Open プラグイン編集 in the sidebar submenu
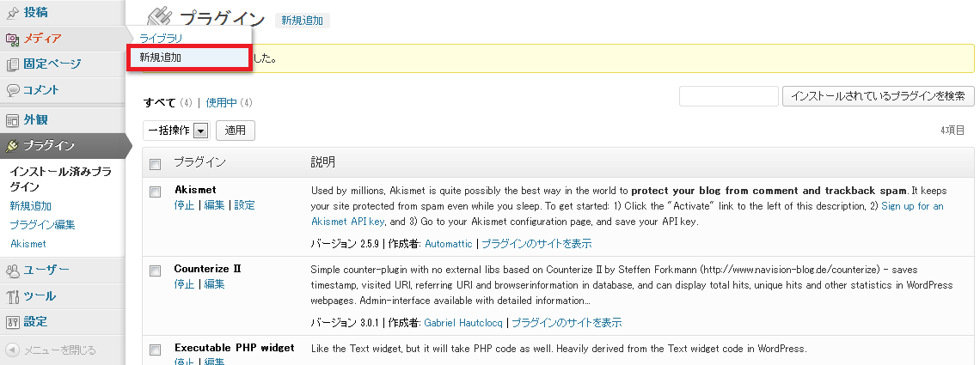 tap(42, 225)
